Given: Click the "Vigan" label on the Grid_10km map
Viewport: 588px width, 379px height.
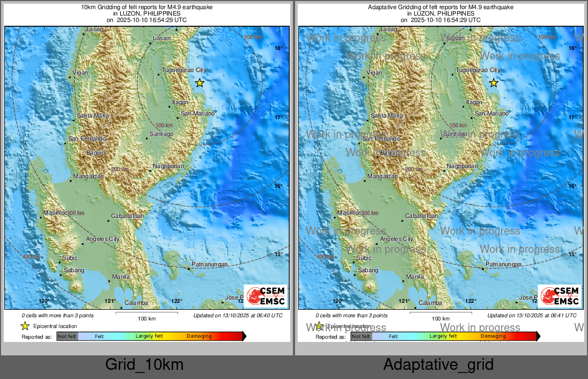Looking at the screenshot, I should click(x=80, y=73).
